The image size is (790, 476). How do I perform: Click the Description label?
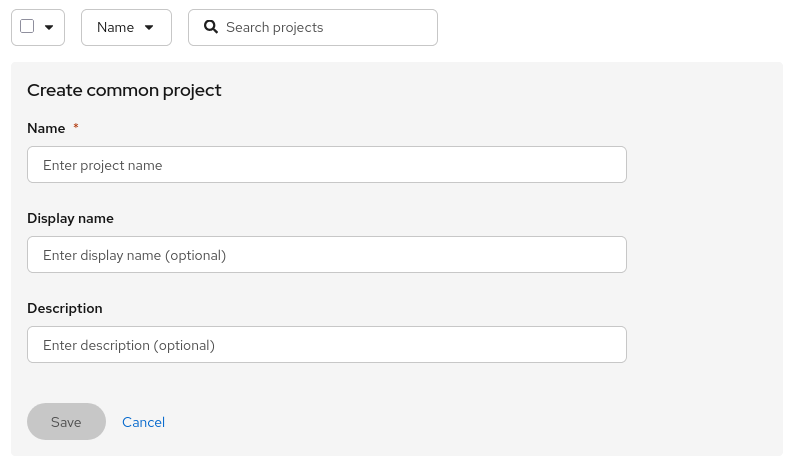point(65,308)
